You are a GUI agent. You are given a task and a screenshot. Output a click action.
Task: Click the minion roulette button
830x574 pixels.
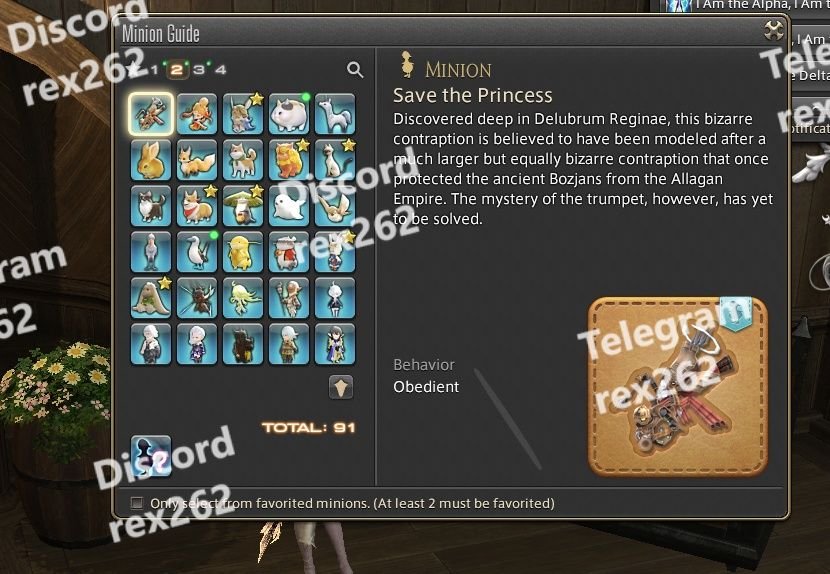(x=151, y=456)
